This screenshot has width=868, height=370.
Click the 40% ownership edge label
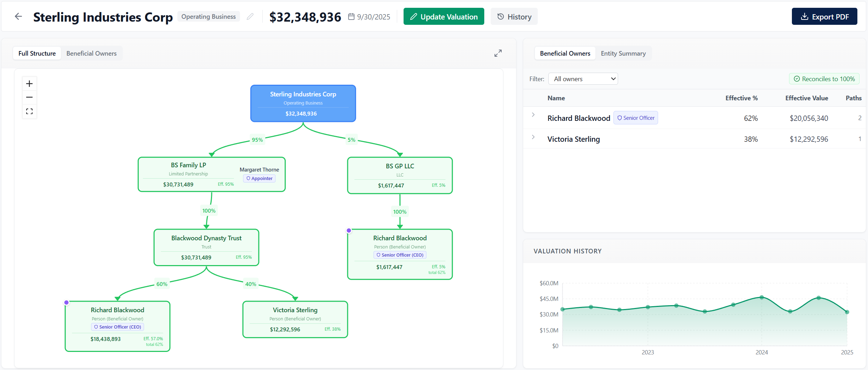251,284
